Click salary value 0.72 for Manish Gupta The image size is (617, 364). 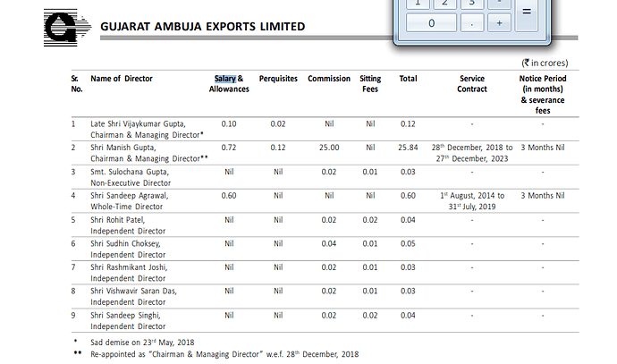[x=229, y=148]
